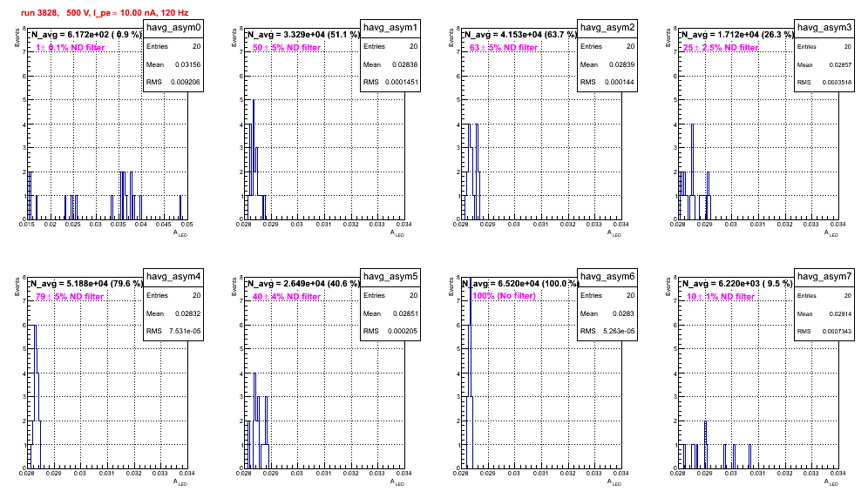Click the 25± 2.5% ND filter label

[x=721, y=48]
